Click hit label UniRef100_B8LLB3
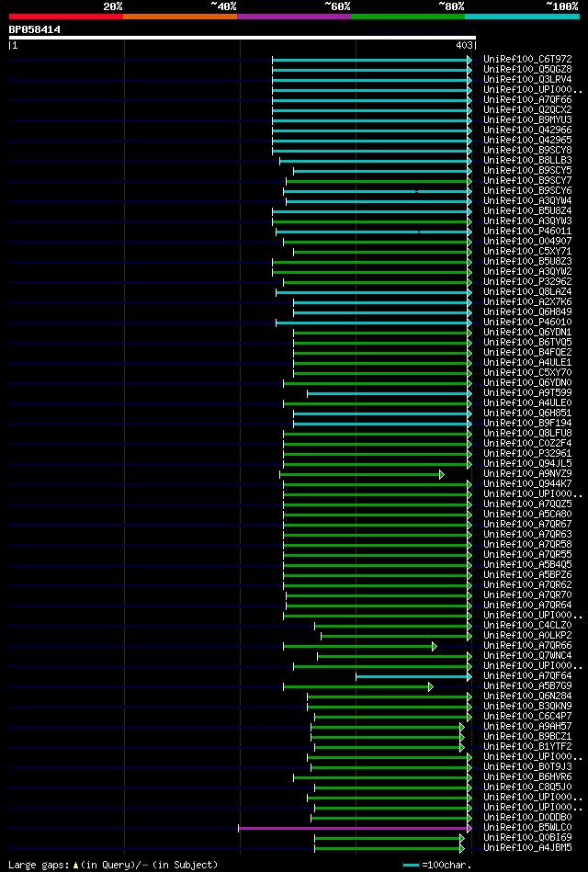 527,160
